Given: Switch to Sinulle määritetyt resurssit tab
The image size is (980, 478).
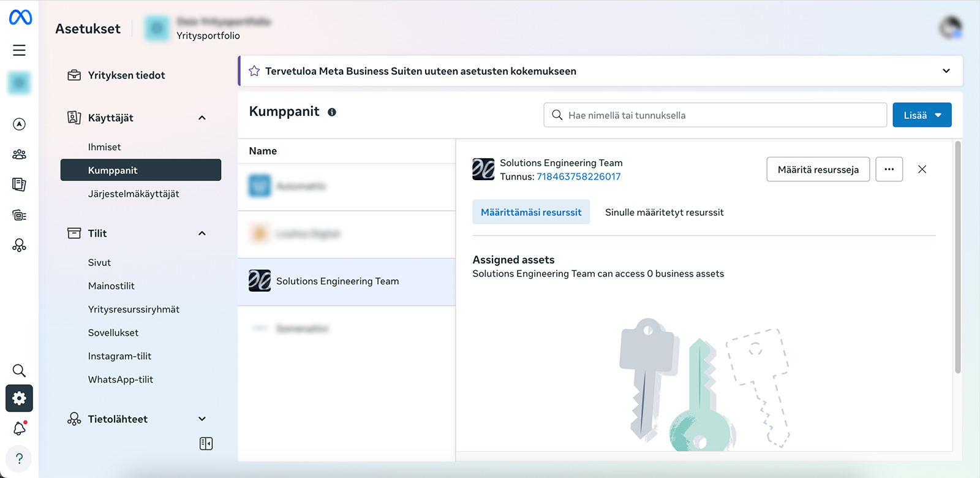Looking at the screenshot, I should click(x=664, y=213).
